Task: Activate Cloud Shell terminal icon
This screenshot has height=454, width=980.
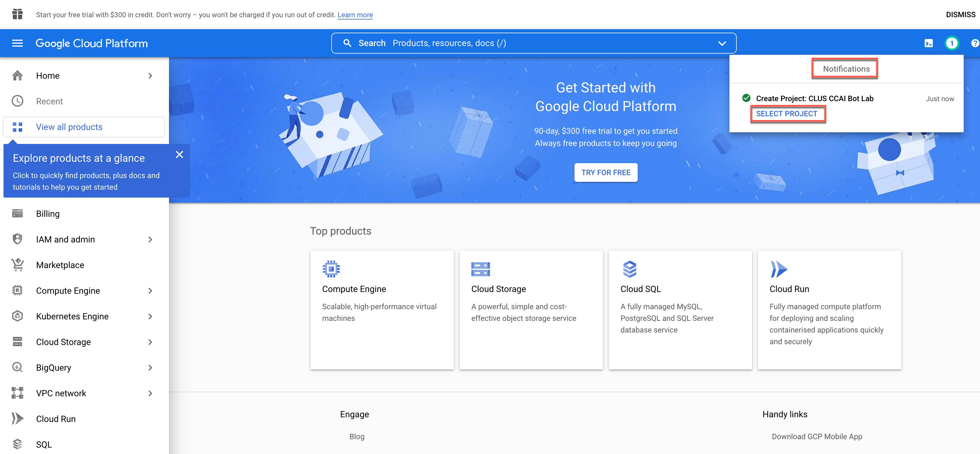Action: [929, 43]
